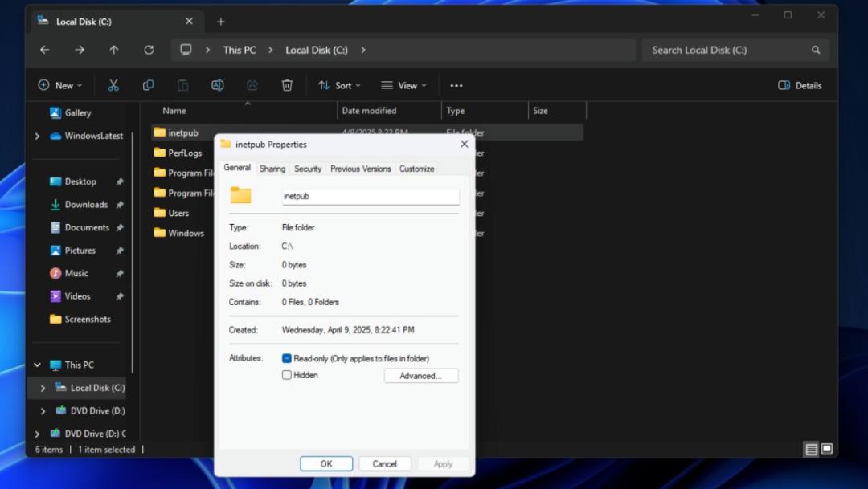The image size is (868, 489).
Task: Apply changes with the Apply button
Action: [444, 463]
